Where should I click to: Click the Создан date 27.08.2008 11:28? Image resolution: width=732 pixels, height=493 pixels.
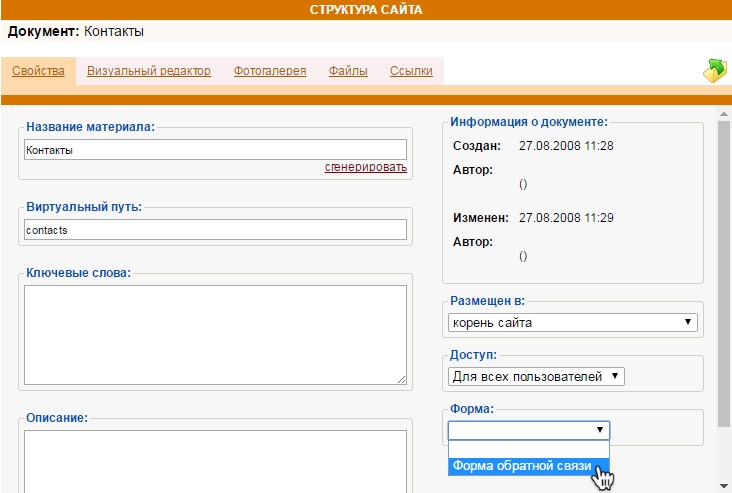click(x=566, y=146)
